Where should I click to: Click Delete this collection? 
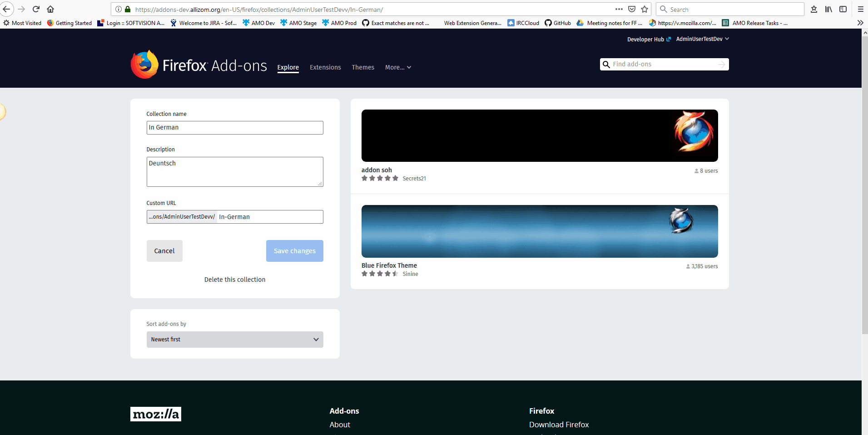coord(235,280)
